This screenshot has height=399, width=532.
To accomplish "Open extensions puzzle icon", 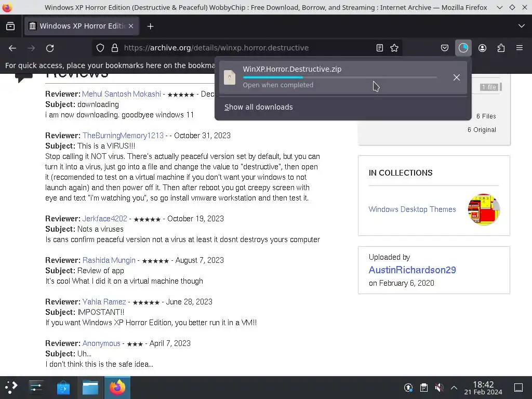I will 501,48.
